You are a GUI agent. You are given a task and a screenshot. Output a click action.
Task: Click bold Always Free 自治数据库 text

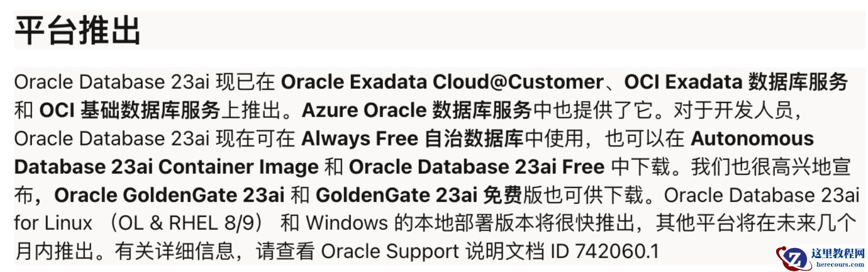point(412,139)
